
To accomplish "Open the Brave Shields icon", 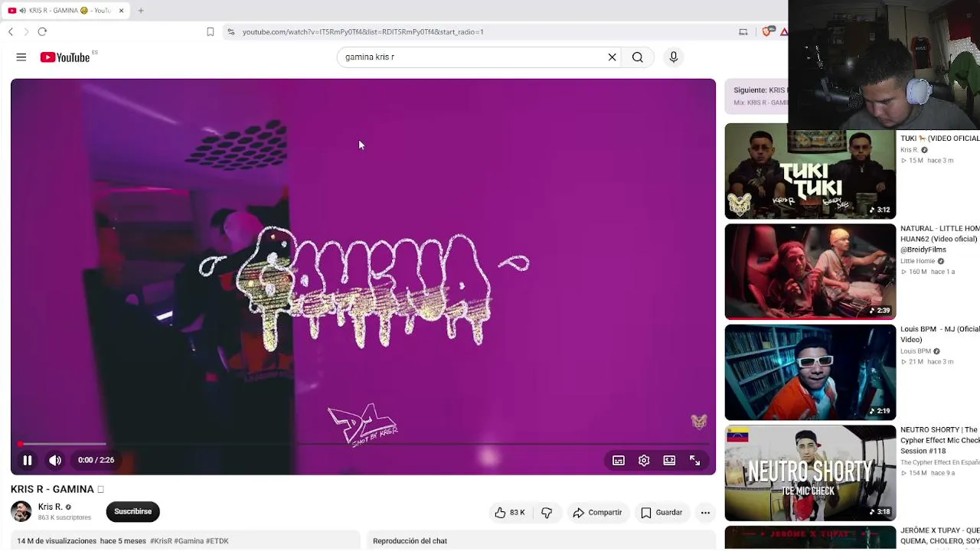I will [767, 32].
